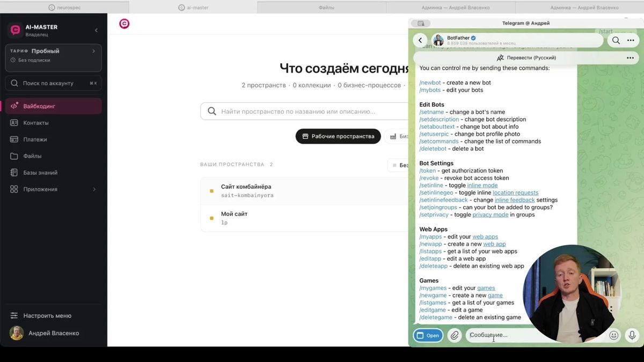
Task: Open Контакты in the sidebar
Action: (x=53, y=123)
